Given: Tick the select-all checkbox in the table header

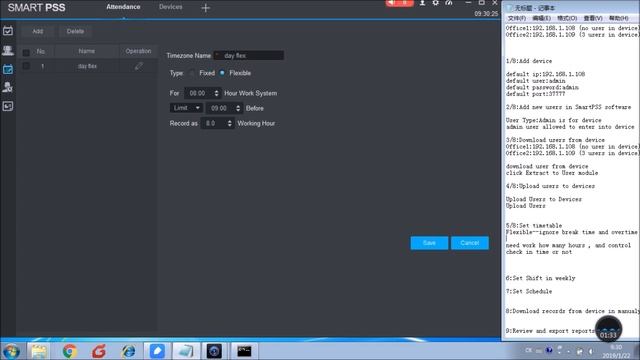Looking at the screenshot, I should [x=26, y=52].
